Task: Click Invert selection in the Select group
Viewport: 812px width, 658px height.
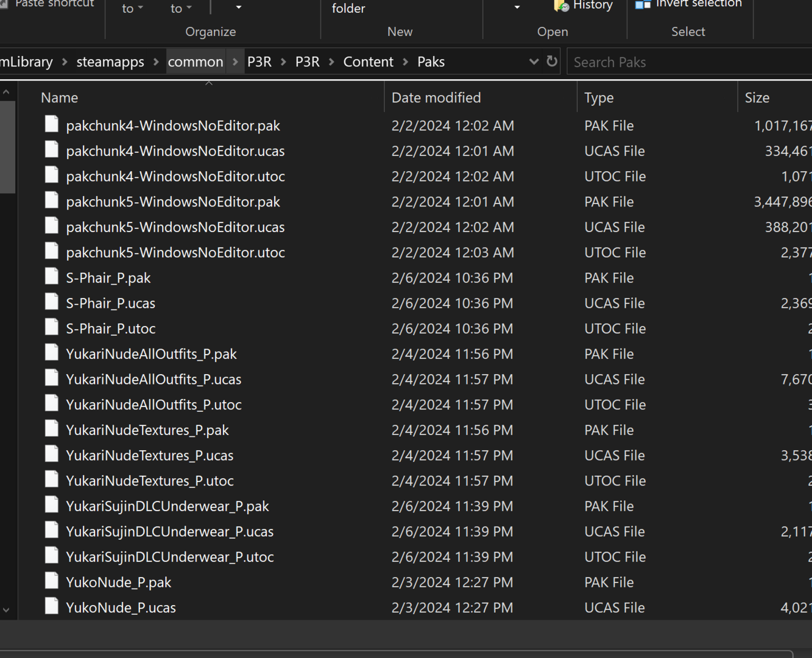Action: [x=688, y=4]
